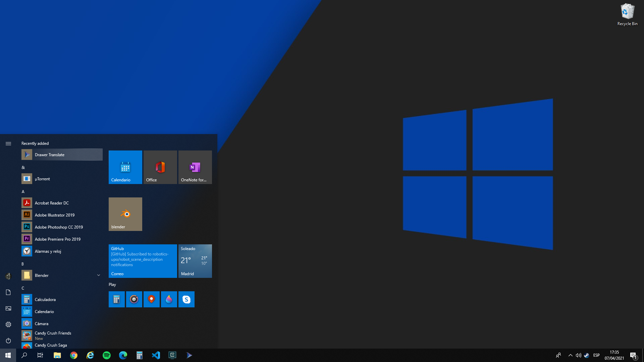Image resolution: width=644 pixels, height=362 pixels.
Task: Launch Candy Crush Saga
Action: click(x=62, y=345)
